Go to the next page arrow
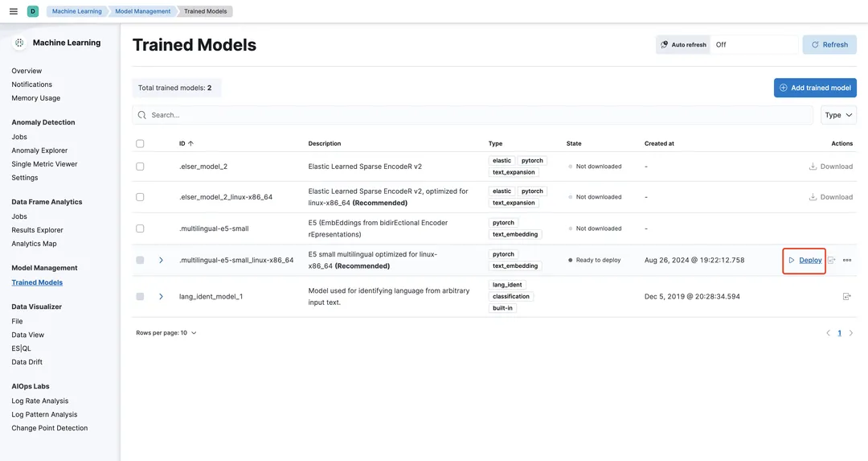This screenshot has width=868, height=461. [851, 333]
